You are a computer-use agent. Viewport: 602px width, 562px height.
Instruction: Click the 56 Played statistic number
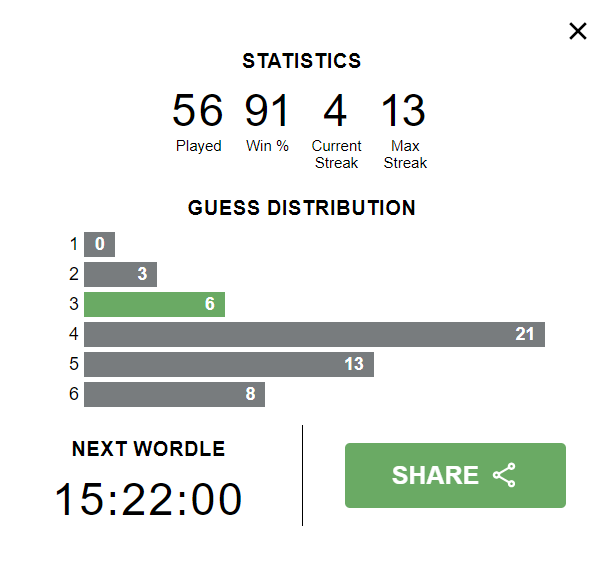coord(198,111)
